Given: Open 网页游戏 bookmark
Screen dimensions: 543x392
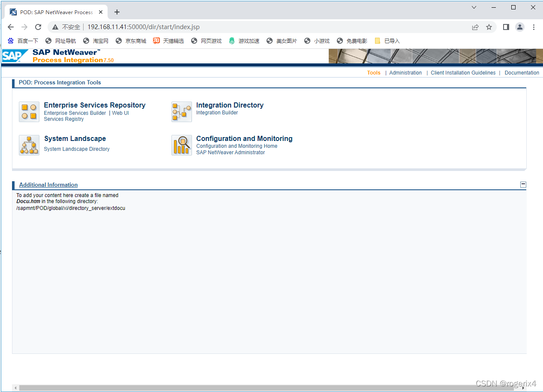Looking at the screenshot, I should 207,41.
